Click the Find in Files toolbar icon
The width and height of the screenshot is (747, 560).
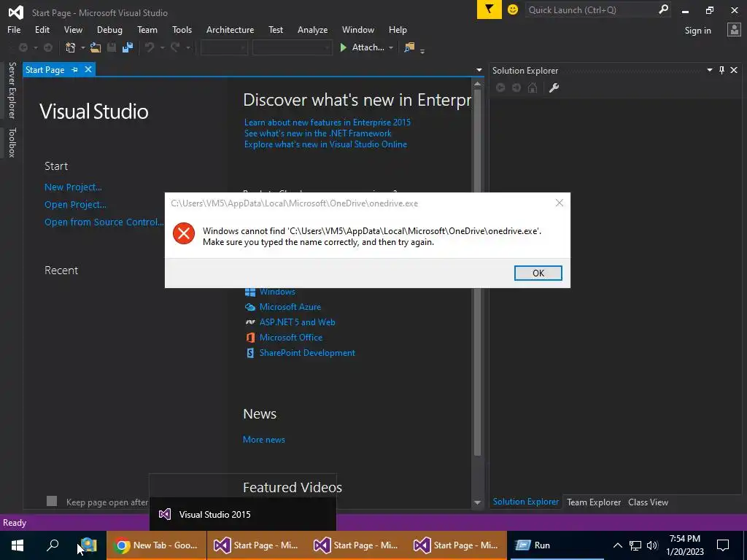[x=409, y=47]
